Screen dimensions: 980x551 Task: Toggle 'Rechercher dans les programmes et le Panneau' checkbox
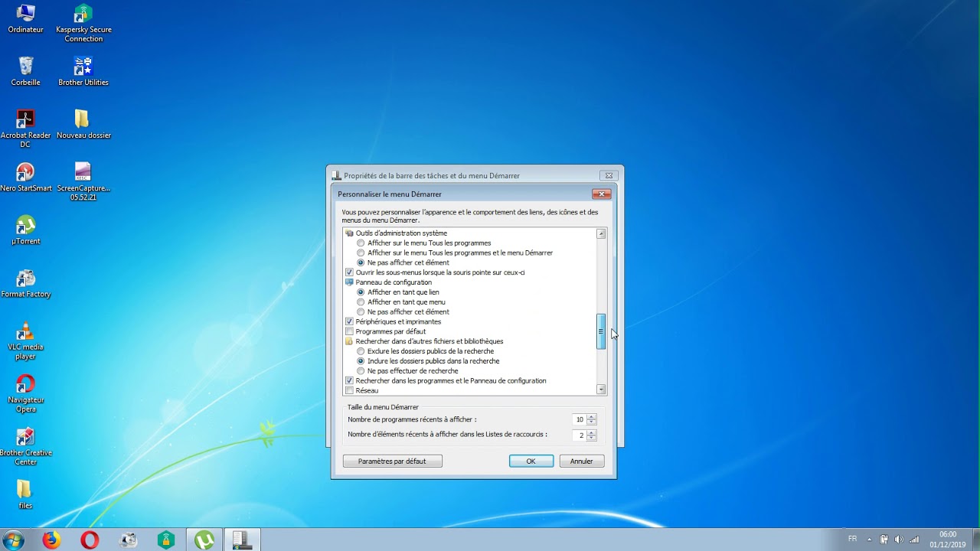tap(350, 381)
